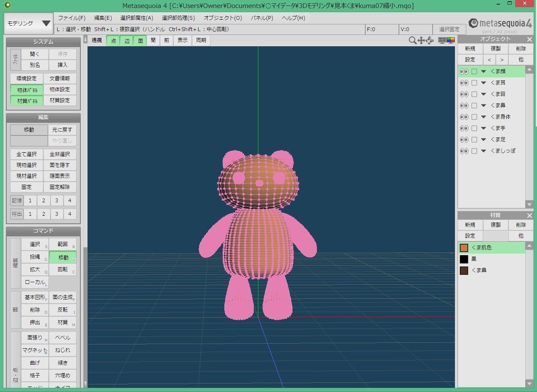This screenshot has width=537, height=392.
Task: Collapse the くま身体 object triangle
Action: 484,117
